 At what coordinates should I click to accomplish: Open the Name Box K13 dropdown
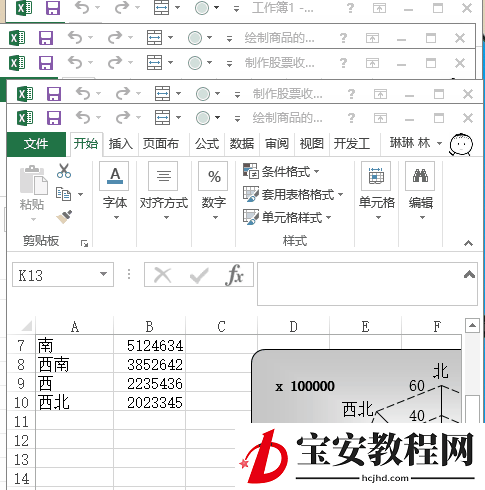(x=104, y=274)
